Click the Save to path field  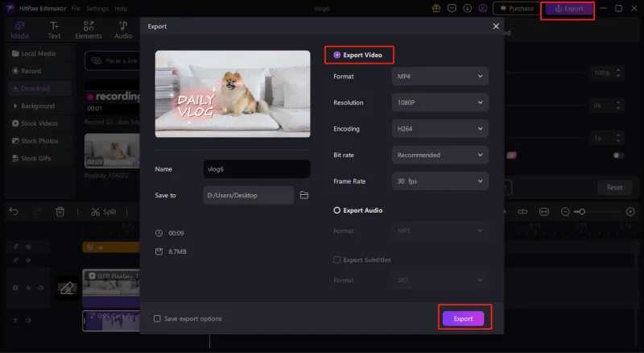(x=249, y=195)
